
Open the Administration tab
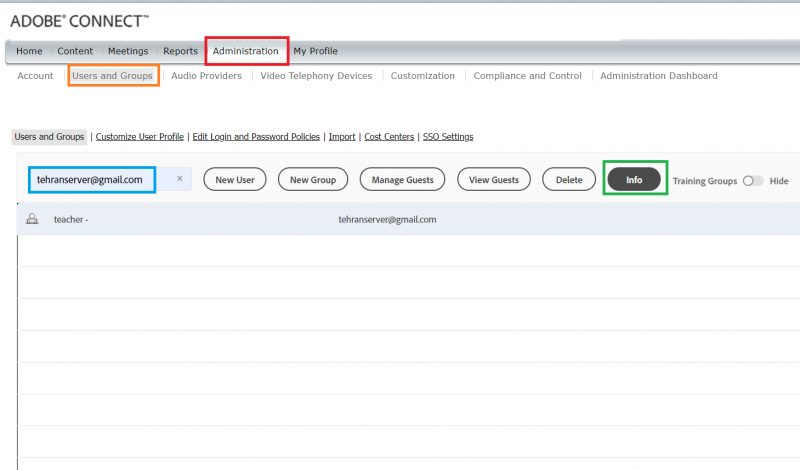click(246, 51)
